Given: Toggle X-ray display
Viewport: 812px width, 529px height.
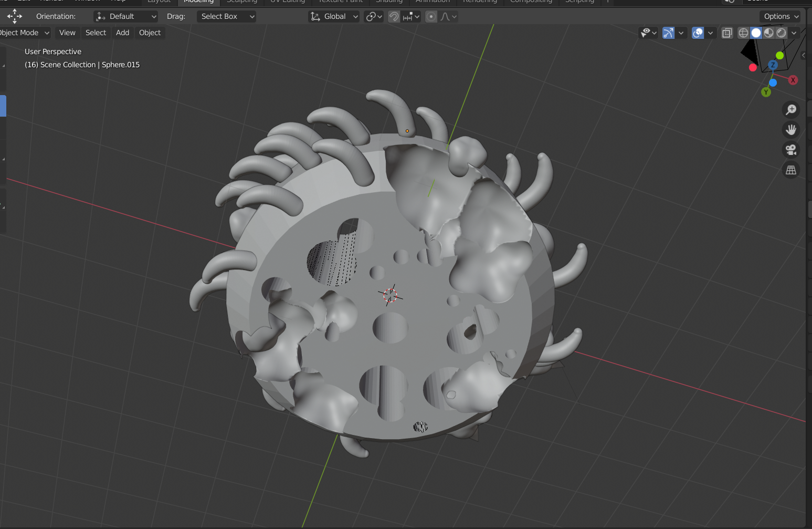Looking at the screenshot, I should coord(726,33).
